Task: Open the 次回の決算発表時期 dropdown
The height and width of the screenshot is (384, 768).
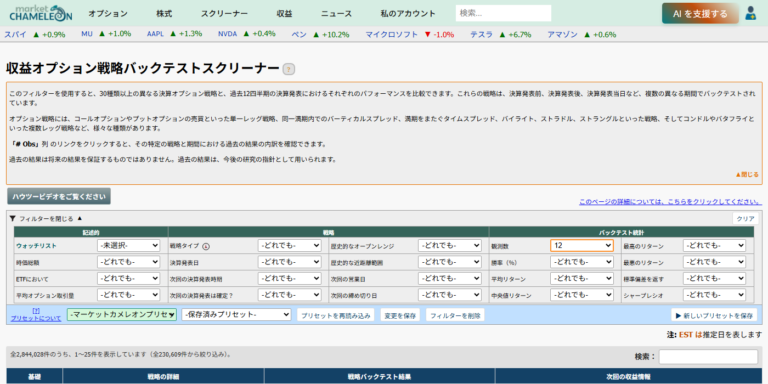Action: (289, 279)
